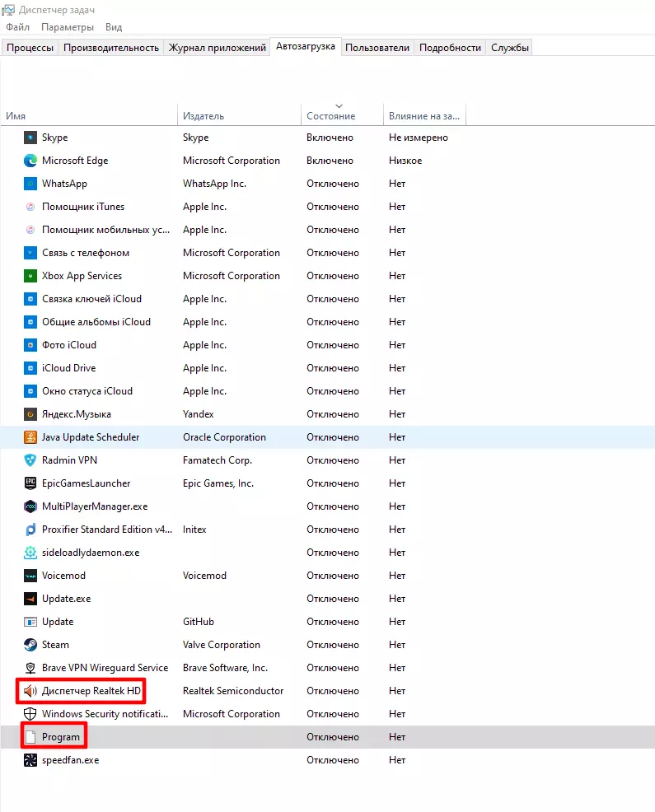Sort by the Издатель column header
The image size is (655, 812).
pos(239,116)
